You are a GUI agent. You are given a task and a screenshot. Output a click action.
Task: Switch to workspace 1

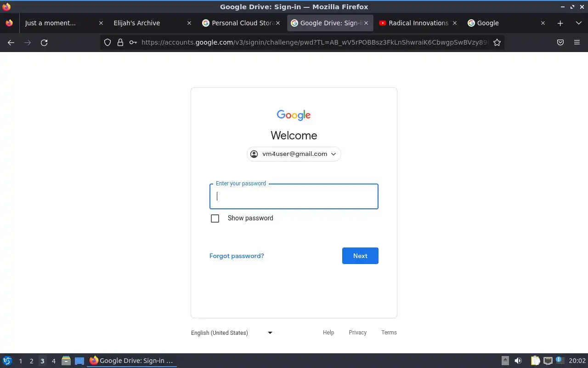pos(20,361)
